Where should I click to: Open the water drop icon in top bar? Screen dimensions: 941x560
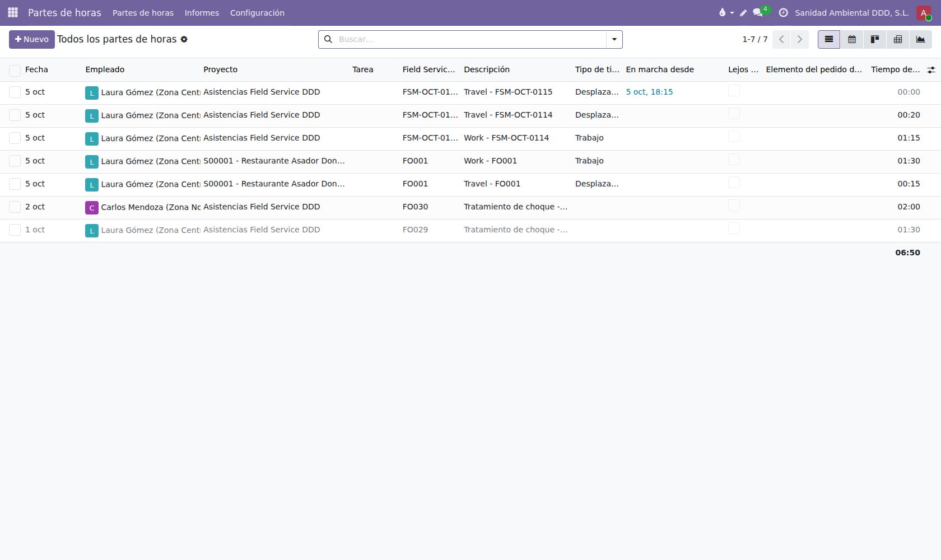pyautogui.click(x=726, y=12)
